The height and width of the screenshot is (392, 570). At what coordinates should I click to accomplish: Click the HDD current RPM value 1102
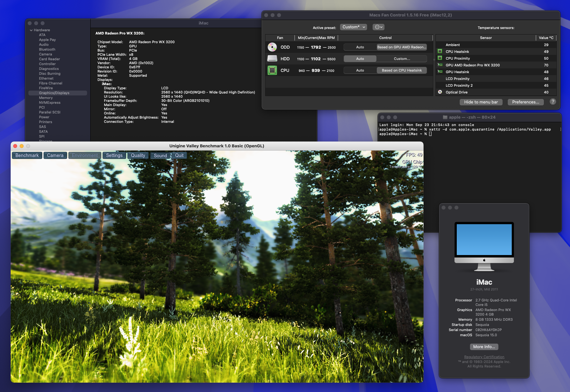tap(316, 59)
